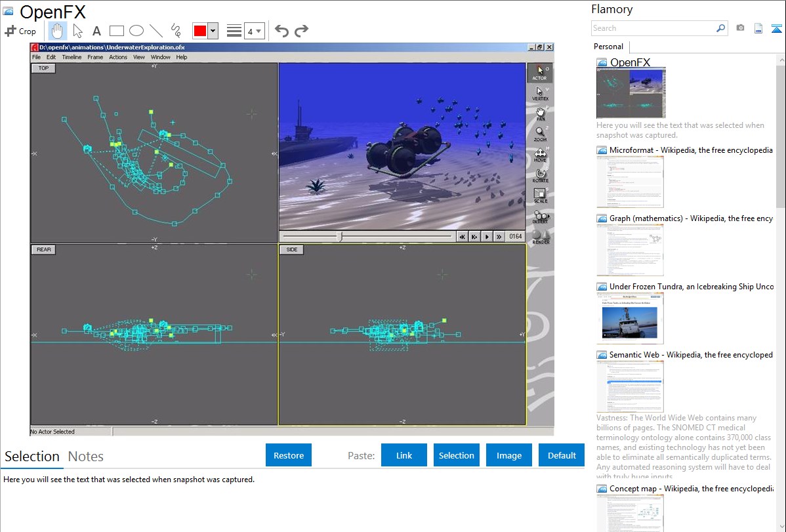Open the File menu in OpenFX
This screenshot has width=786, height=532.
(37, 57)
